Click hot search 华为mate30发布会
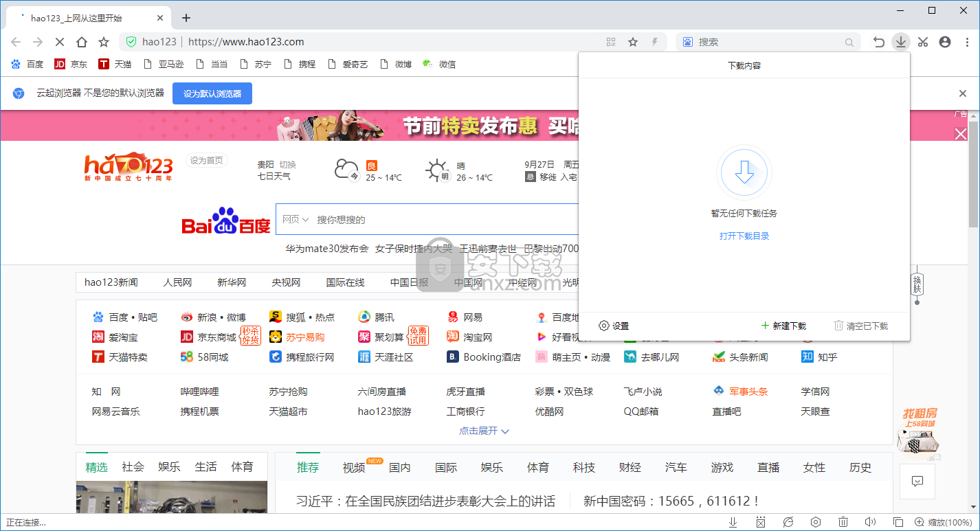980x531 pixels. (x=327, y=249)
